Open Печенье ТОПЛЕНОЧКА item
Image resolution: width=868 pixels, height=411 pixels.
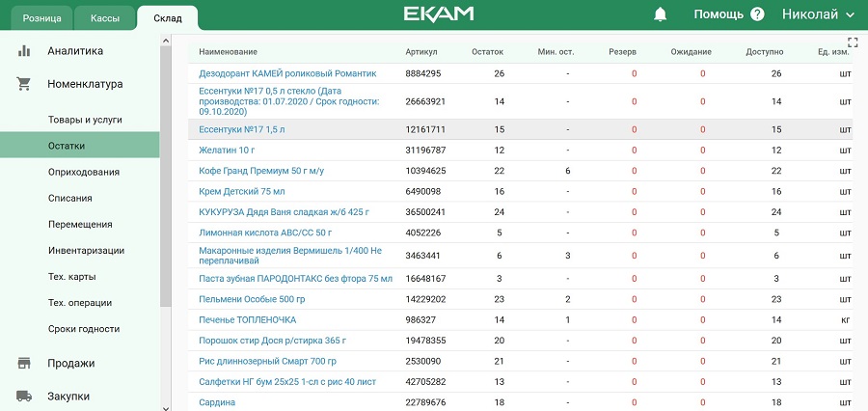coord(248,319)
